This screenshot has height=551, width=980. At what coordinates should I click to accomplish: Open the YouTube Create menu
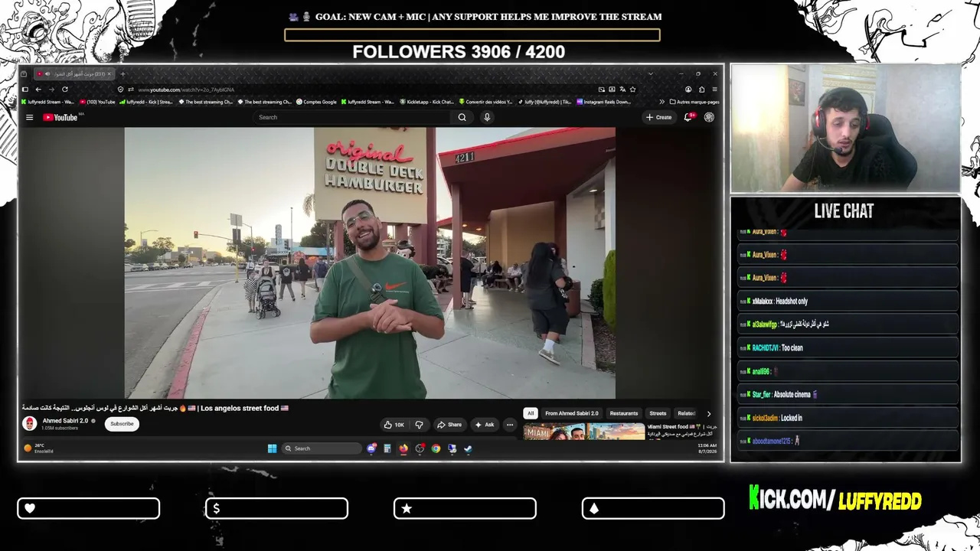tap(658, 117)
